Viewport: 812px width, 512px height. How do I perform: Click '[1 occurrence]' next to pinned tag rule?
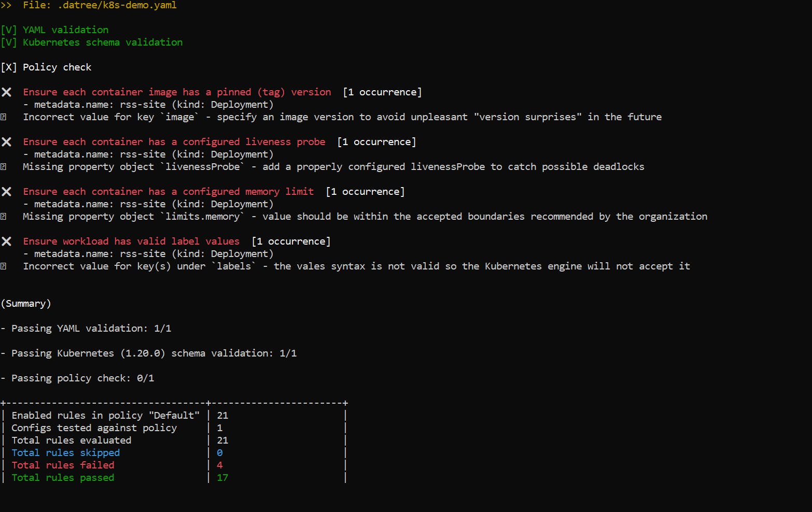point(382,92)
